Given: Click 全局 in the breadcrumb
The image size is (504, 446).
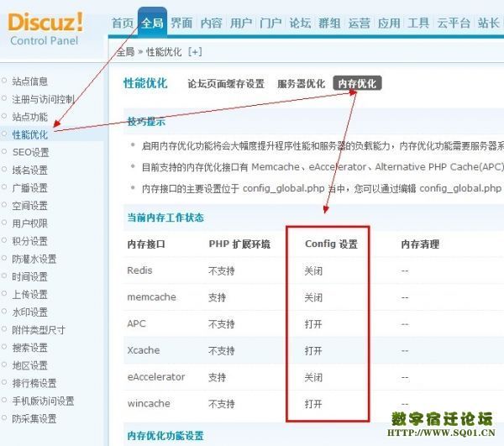Looking at the screenshot, I should [x=126, y=51].
